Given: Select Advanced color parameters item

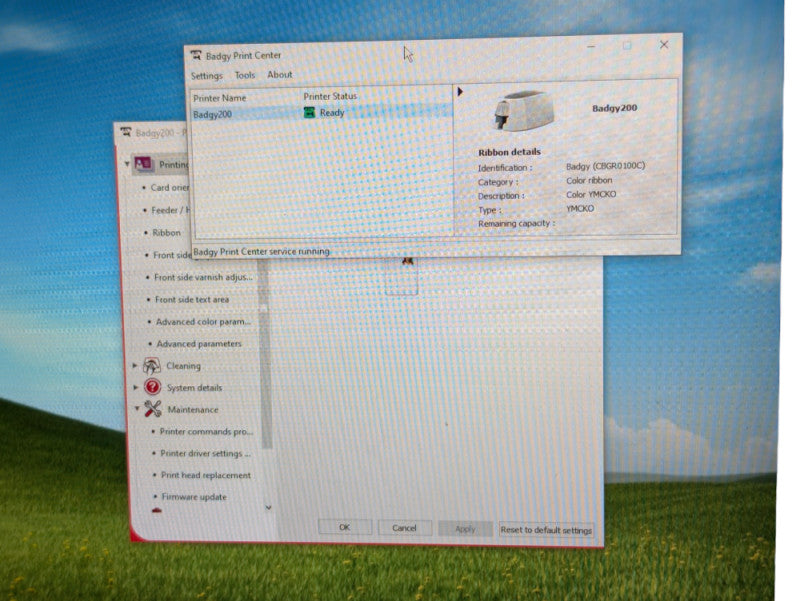Looking at the screenshot, I should (x=203, y=322).
